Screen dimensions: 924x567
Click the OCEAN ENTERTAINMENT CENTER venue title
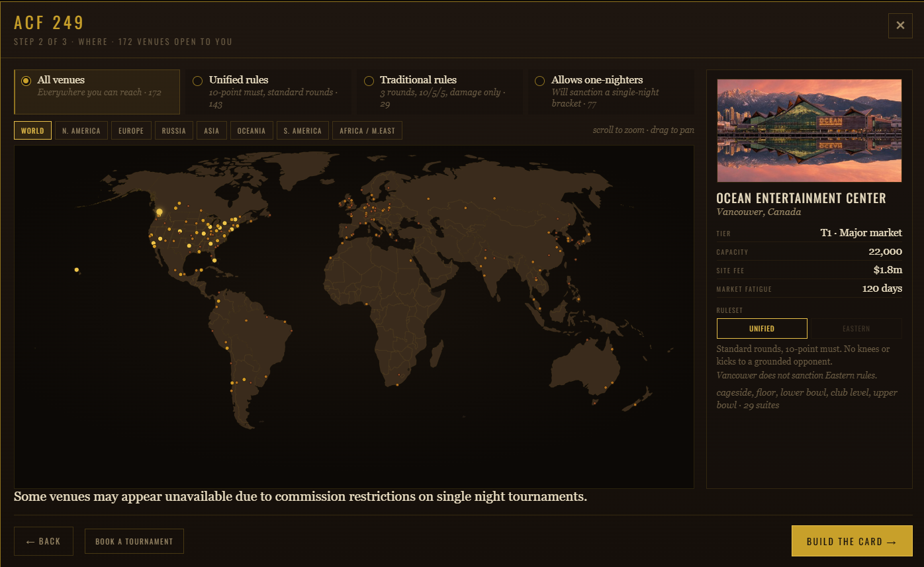801,198
